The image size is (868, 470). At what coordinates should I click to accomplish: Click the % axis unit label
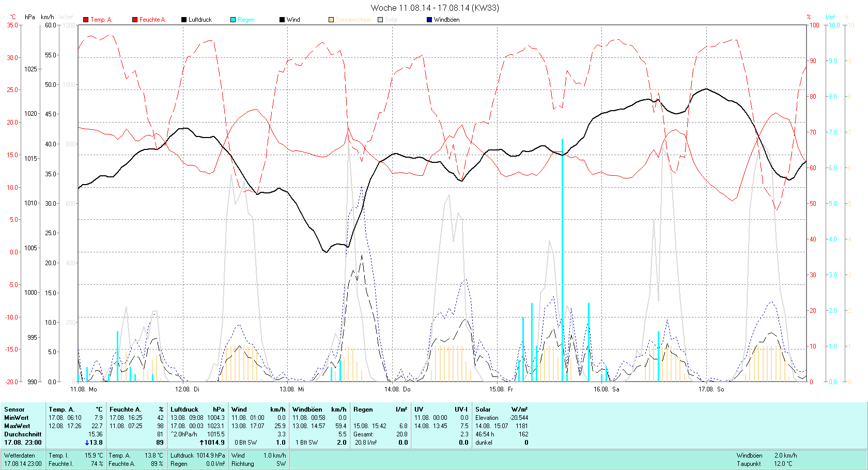(809, 17)
